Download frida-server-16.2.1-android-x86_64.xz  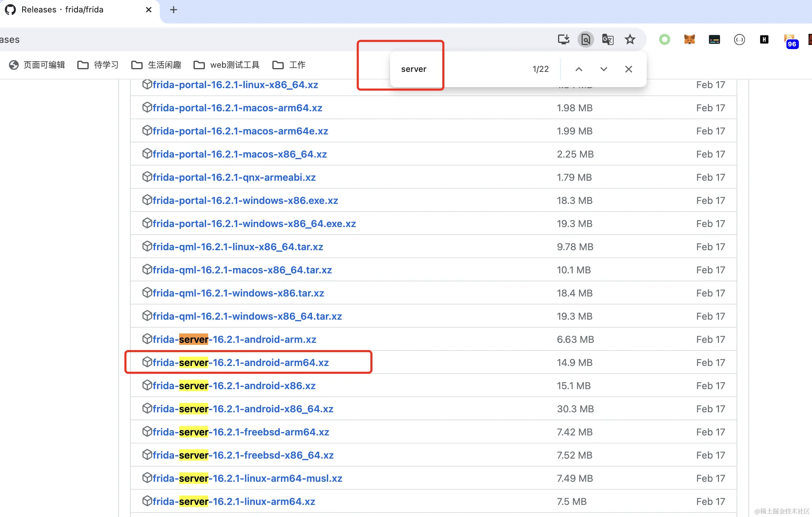[x=243, y=409]
